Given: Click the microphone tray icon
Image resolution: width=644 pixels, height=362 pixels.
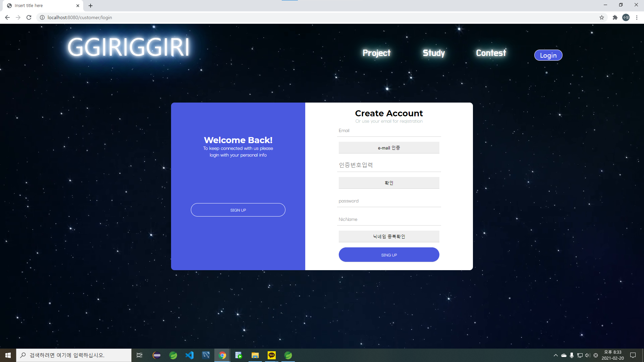Looking at the screenshot, I should click(x=572, y=355).
